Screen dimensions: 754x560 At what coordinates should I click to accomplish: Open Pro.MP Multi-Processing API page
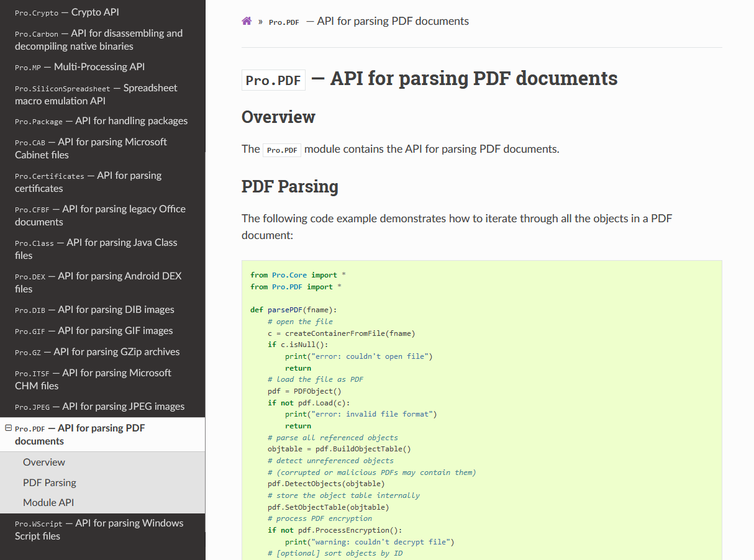coord(102,67)
